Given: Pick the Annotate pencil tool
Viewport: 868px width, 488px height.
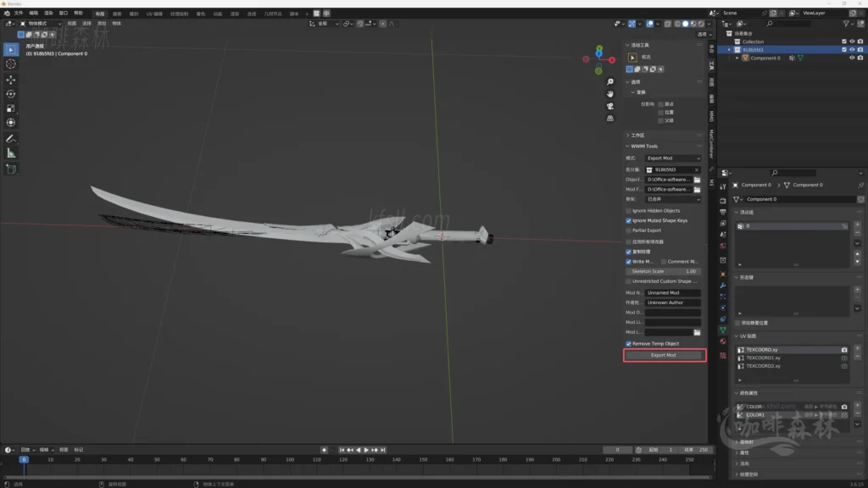Looking at the screenshot, I should [x=11, y=138].
